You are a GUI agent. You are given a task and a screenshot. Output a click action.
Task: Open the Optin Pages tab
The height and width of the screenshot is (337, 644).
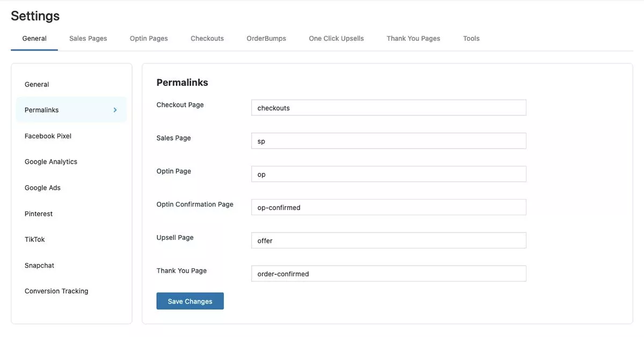149,39
